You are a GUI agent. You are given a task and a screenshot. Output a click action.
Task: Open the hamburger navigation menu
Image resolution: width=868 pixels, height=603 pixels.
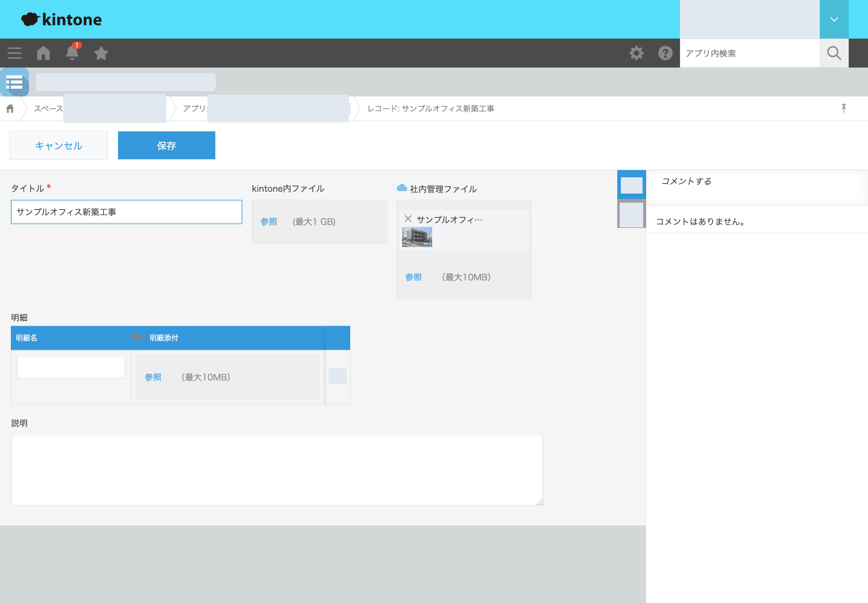(x=14, y=53)
